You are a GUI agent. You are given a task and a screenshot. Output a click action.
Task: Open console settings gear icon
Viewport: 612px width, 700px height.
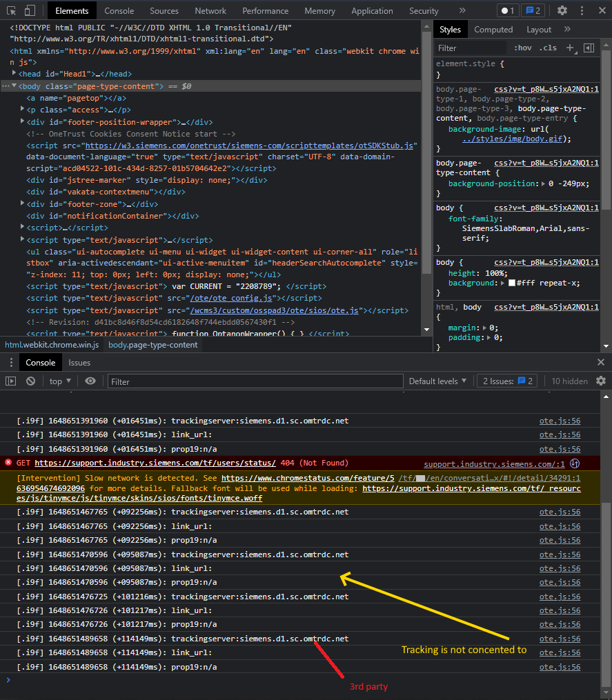(x=600, y=381)
